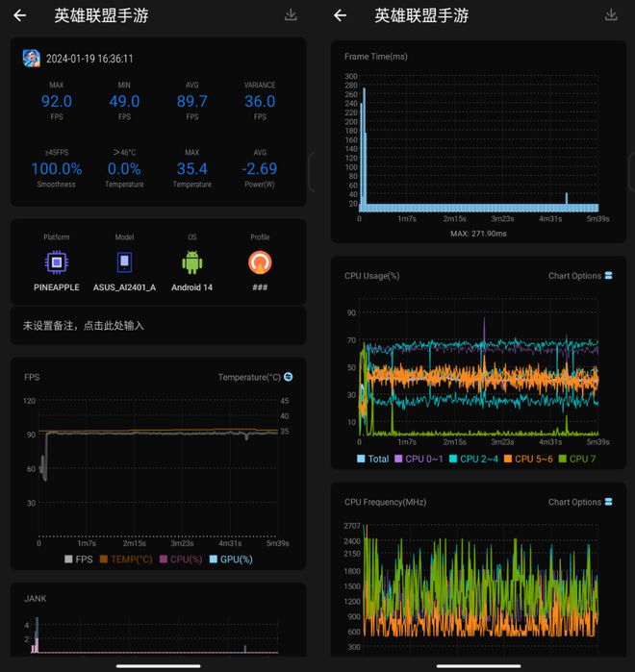The image size is (635, 672).
Task: Toggle FPS series in chart legend
Action: (81, 559)
